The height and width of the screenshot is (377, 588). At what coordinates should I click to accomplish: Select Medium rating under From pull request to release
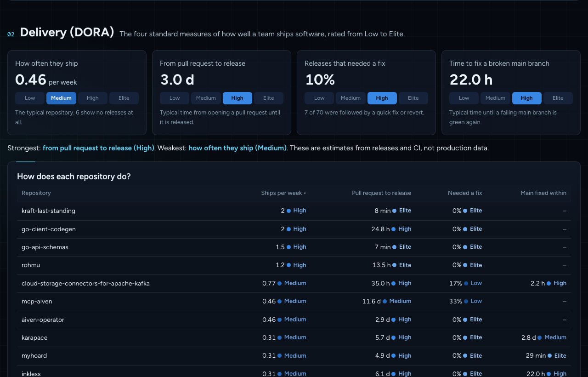click(x=206, y=98)
